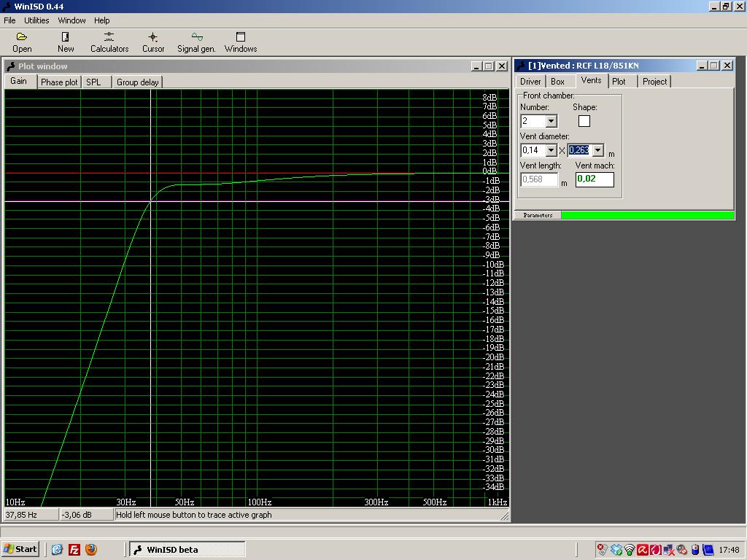
Task: Launch Firefox from quick launch bar
Action: pyautogui.click(x=91, y=549)
